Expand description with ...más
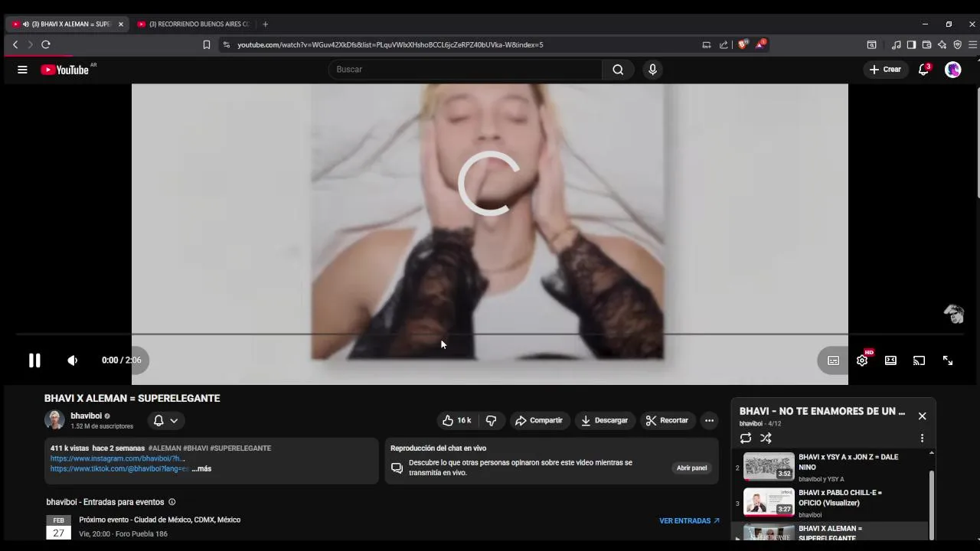 pyautogui.click(x=201, y=468)
